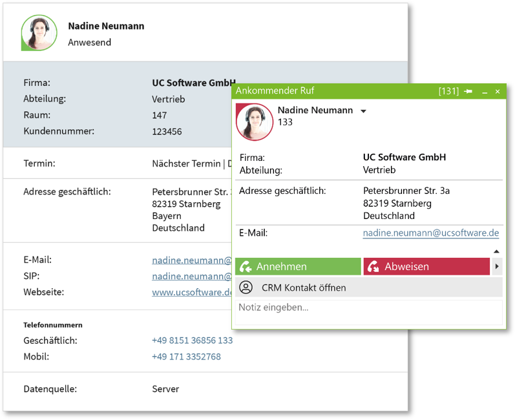
Task: Click the profile photo in contact card
Action: coord(39,33)
